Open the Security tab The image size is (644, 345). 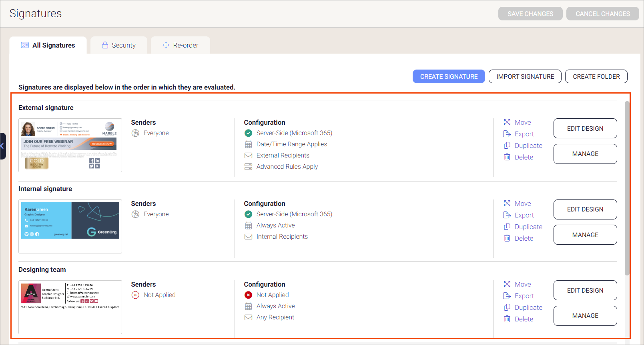[x=119, y=45]
